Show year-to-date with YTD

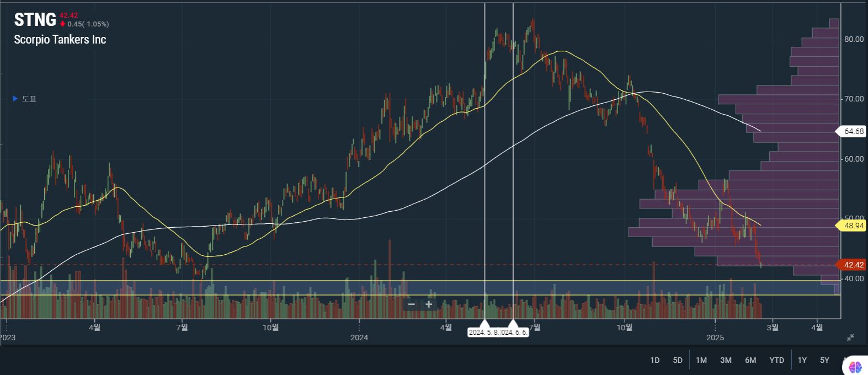point(776,360)
